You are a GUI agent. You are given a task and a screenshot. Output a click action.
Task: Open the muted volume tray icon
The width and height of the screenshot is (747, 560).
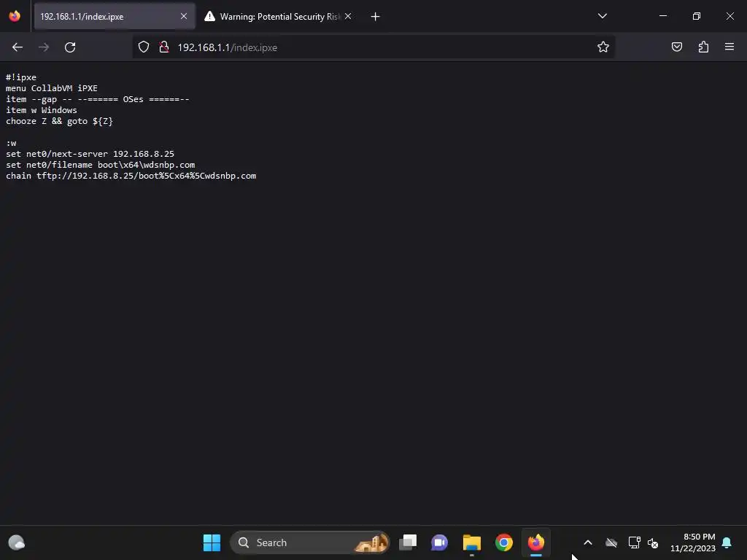point(653,542)
